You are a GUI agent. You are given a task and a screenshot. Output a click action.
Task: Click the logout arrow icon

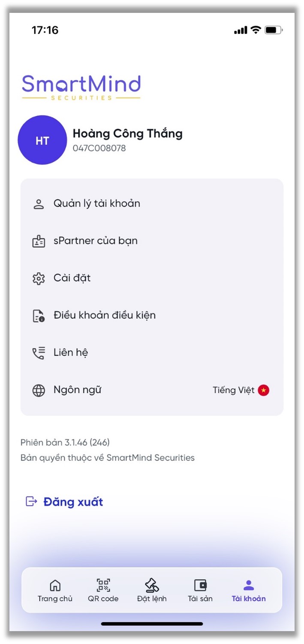point(31,501)
